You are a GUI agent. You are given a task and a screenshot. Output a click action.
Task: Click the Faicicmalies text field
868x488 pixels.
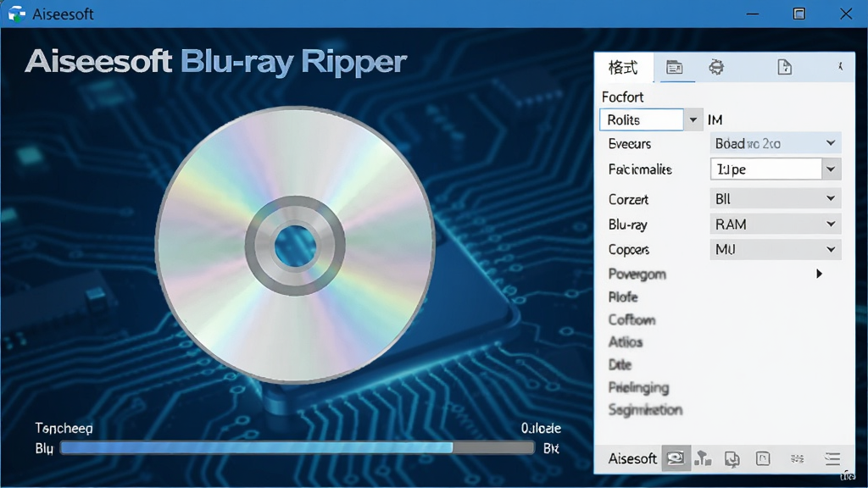766,169
